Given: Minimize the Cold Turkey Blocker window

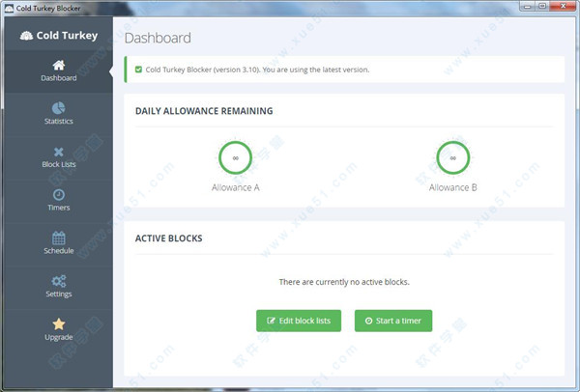Looking at the screenshot, I should 528,7.
